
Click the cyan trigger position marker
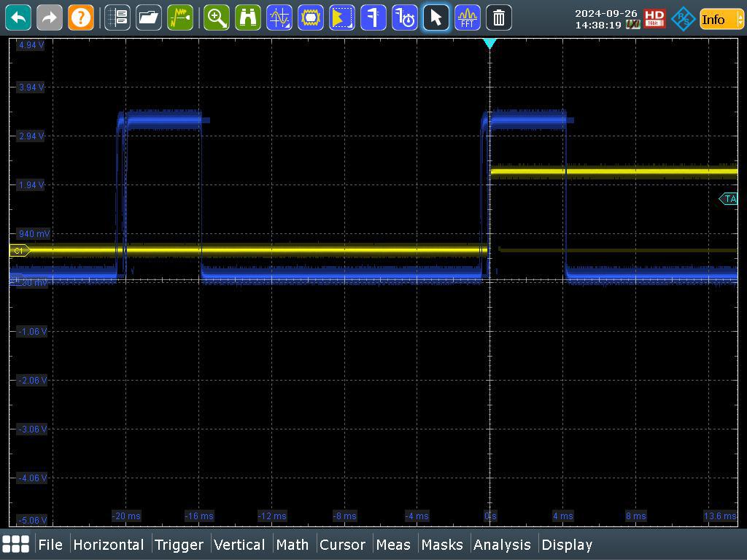pos(489,44)
